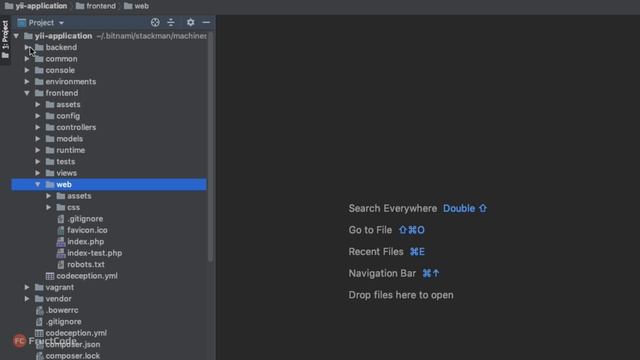Image resolution: width=640 pixels, height=360 pixels.
Task: Click the index.php PHP file icon
Action: pyautogui.click(x=61, y=242)
